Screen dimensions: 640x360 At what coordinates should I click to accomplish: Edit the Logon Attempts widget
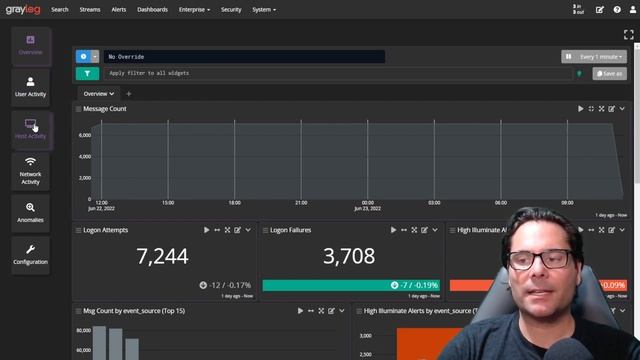click(x=238, y=230)
